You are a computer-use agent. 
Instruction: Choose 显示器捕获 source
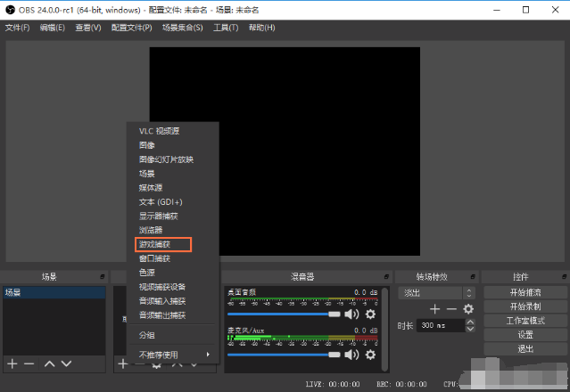(x=159, y=216)
